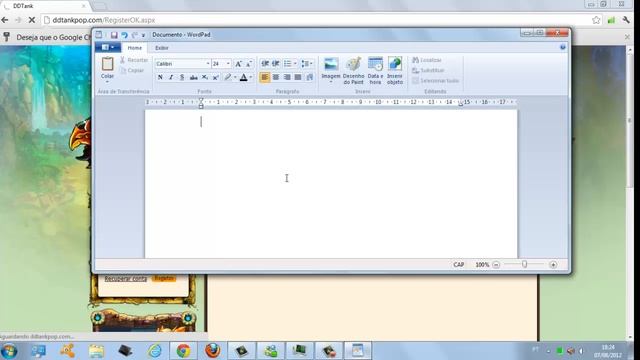Toggle superscript formatting
Image resolution: width=640 pixels, height=360 pixels.
click(x=216, y=77)
